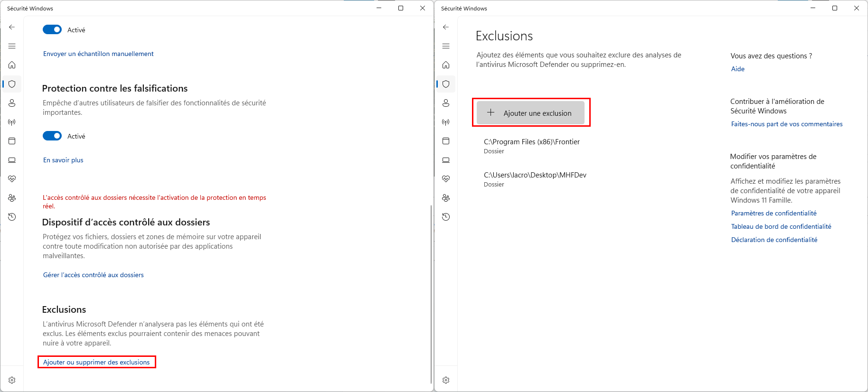Select App and browser control icon in right sidebar
868x392 pixels.
point(446,141)
